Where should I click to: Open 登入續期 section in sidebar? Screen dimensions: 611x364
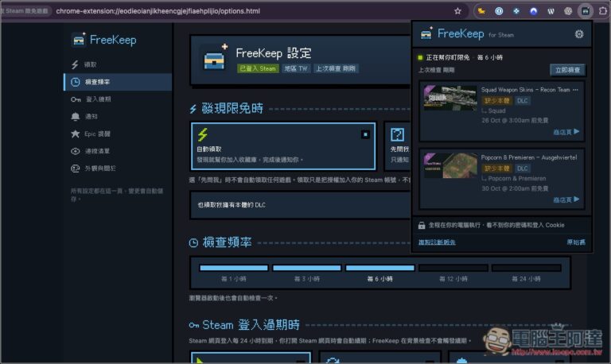[x=118, y=99]
